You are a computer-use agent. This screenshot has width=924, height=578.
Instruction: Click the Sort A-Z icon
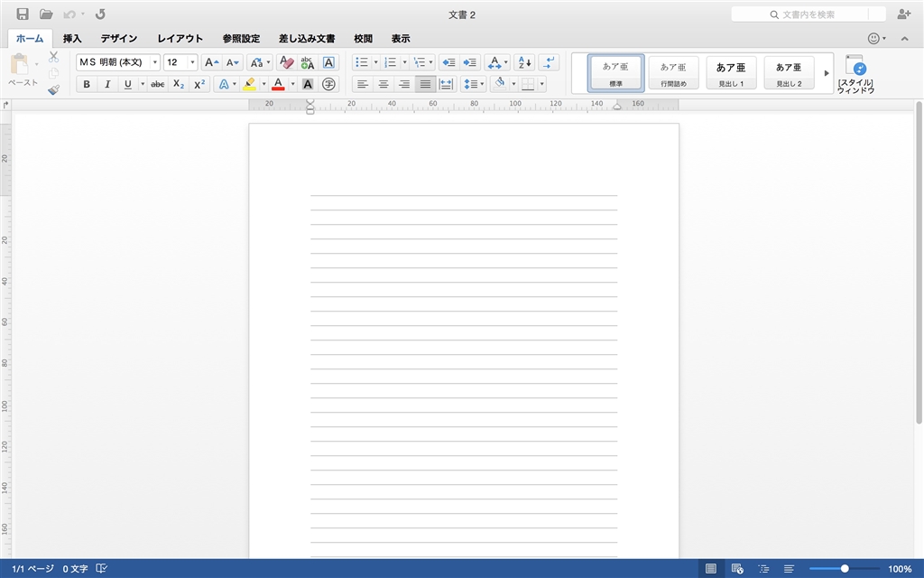(x=523, y=62)
